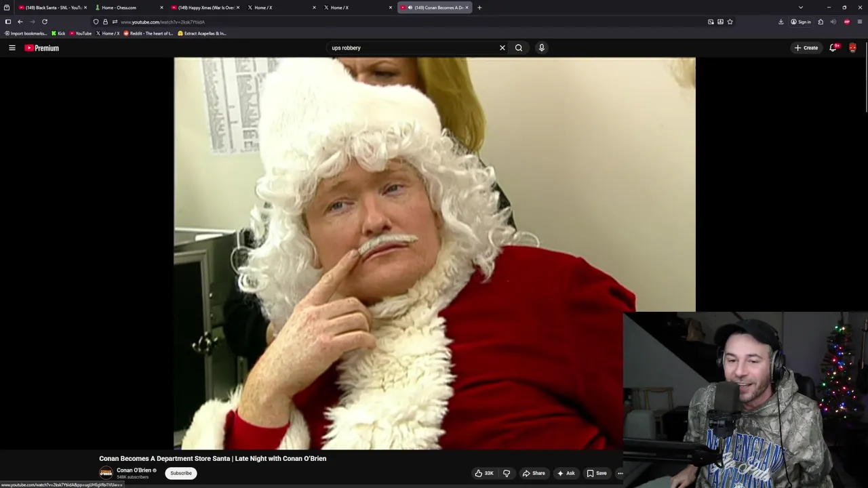
Task: Open the tracking protection shield
Action: click(96, 22)
